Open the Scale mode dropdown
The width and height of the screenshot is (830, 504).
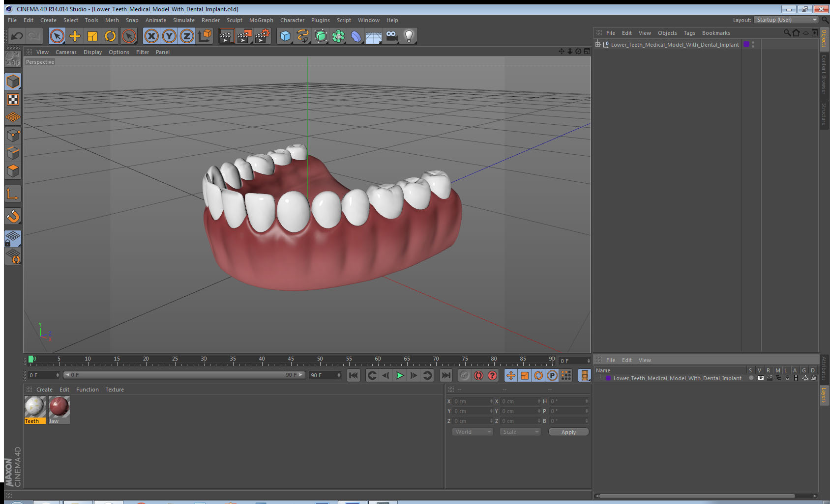point(520,432)
